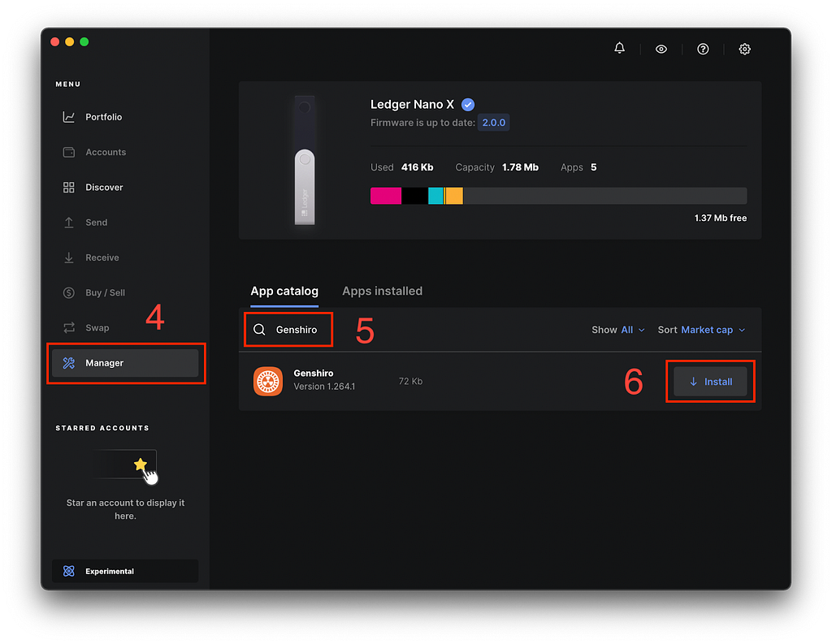The height and width of the screenshot is (644, 832).
Task: Toggle discreet mode eye icon
Action: (x=661, y=49)
